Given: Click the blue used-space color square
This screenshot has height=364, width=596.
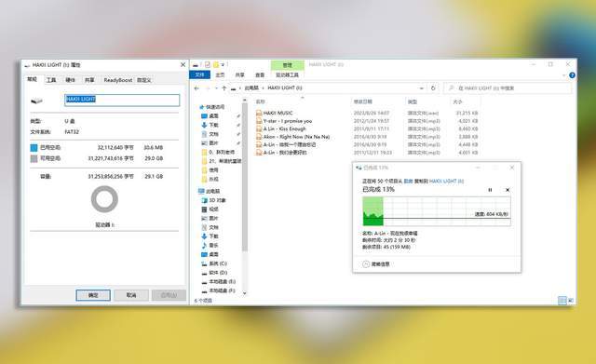Looking at the screenshot, I should [x=34, y=147].
